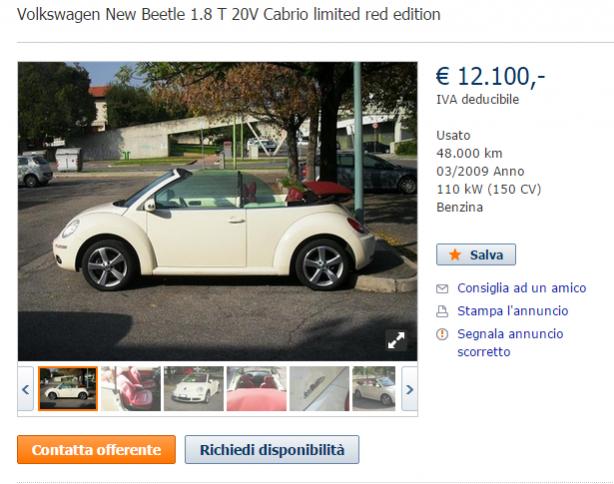The height and width of the screenshot is (484, 614).
Task: Click the printer icon beside Stampa
Action: point(442,311)
